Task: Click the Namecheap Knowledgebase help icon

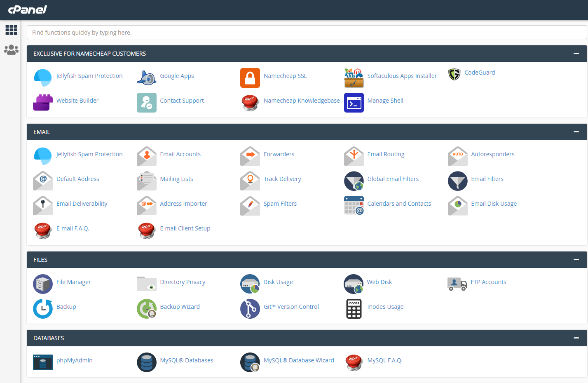Action: 250,103
